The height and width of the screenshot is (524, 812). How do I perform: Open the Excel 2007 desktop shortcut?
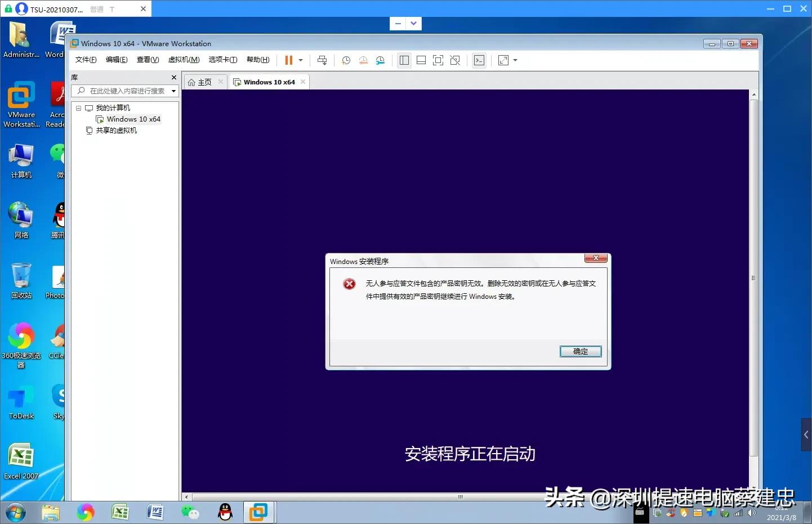tap(21, 462)
